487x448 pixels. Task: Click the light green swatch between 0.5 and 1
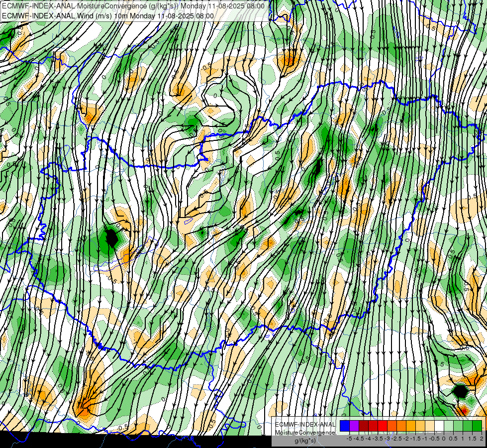(x=458, y=426)
